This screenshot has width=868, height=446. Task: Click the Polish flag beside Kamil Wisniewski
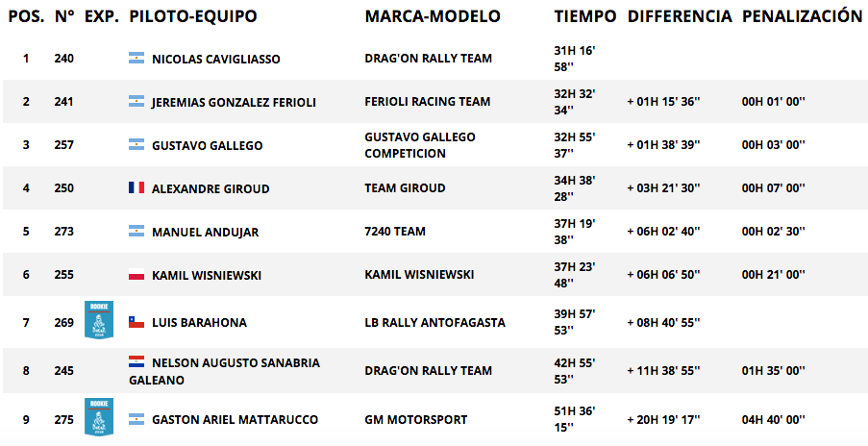point(136,275)
